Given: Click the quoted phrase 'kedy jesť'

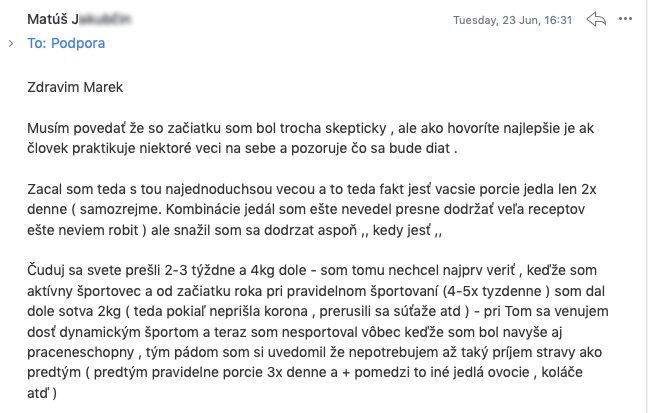Looking at the screenshot, I should [x=402, y=230].
